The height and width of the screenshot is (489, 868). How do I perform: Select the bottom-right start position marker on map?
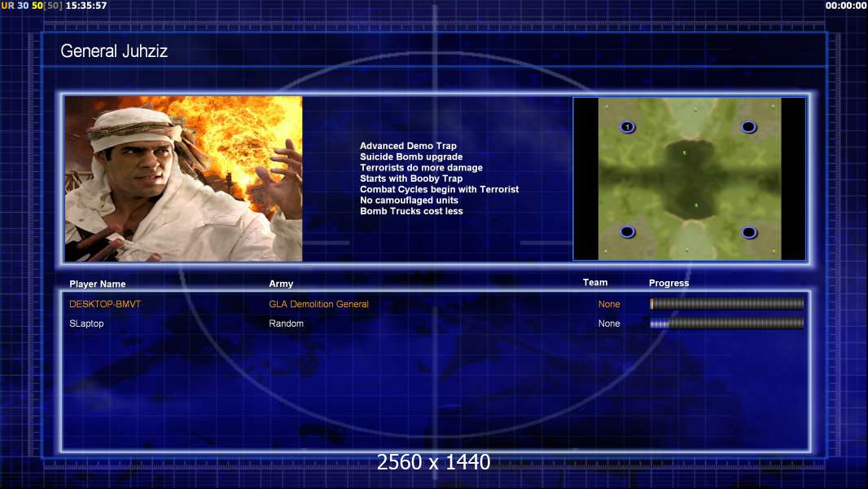coord(748,232)
